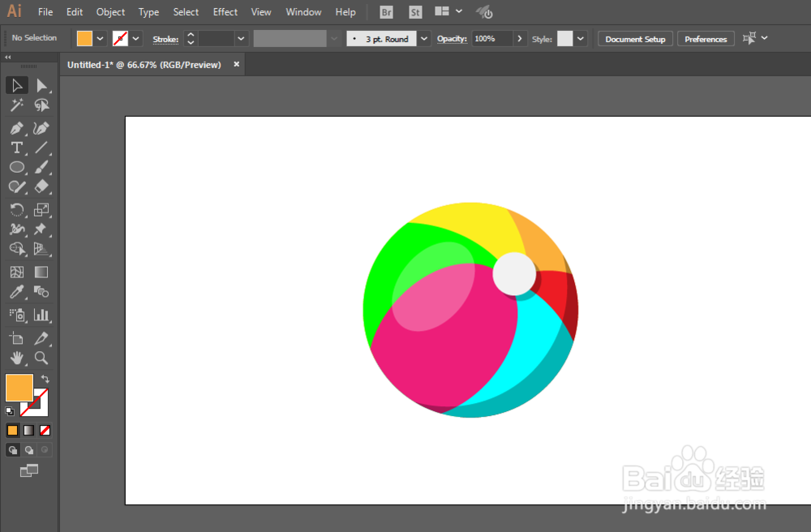Collapse the tools panel double-arrow

pyautogui.click(x=8, y=58)
